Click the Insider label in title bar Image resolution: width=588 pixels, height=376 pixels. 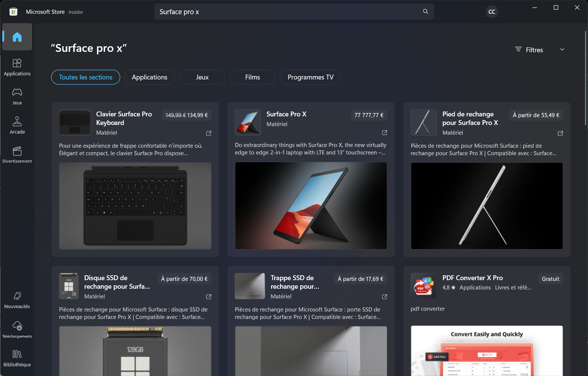tap(76, 12)
